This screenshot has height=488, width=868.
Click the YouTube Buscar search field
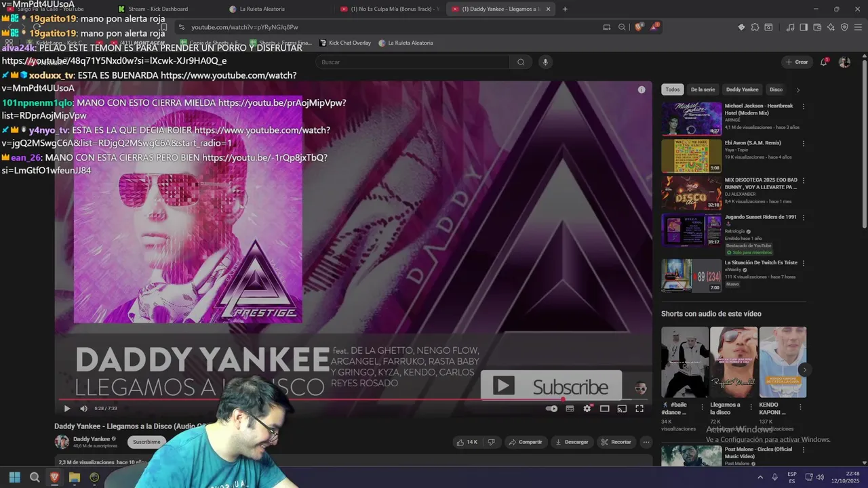414,62
